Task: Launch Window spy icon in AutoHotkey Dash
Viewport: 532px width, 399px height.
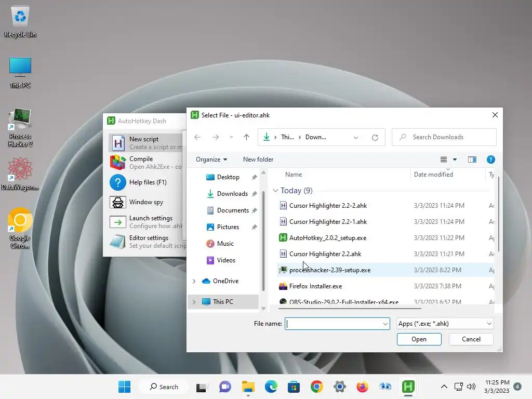Action: click(x=118, y=202)
